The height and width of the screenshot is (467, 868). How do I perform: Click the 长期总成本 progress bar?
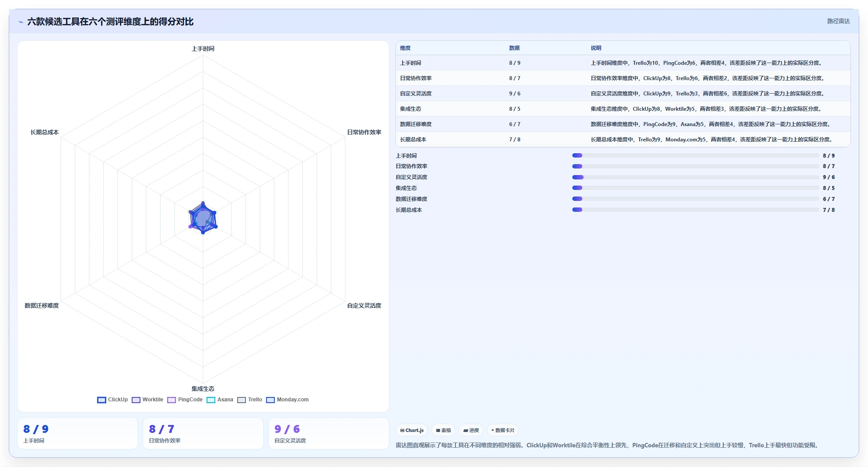tap(696, 210)
